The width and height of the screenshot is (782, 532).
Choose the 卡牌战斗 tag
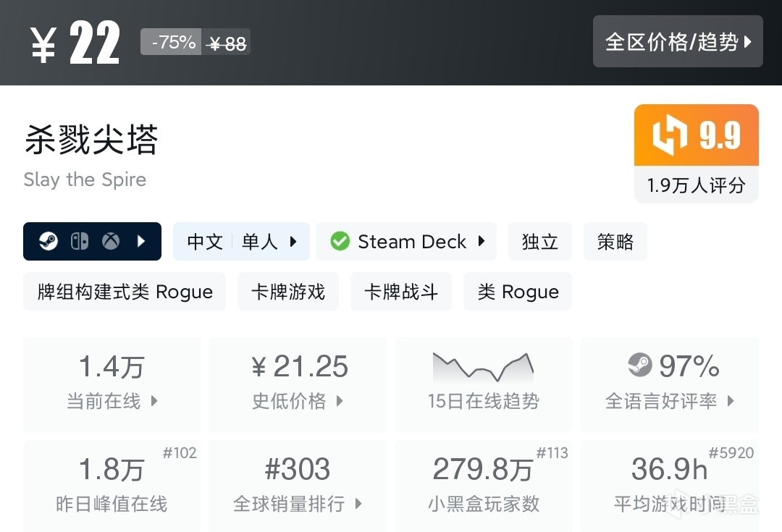coord(401,292)
